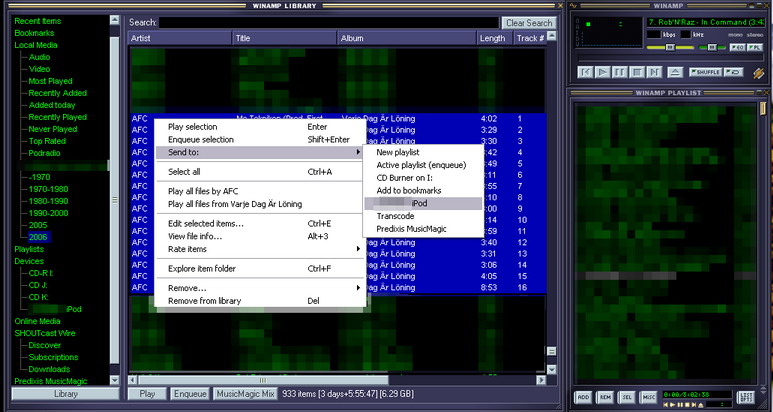773x412 pixels.
Task: Choose Remove from library menu entry
Action: (x=260, y=301)
